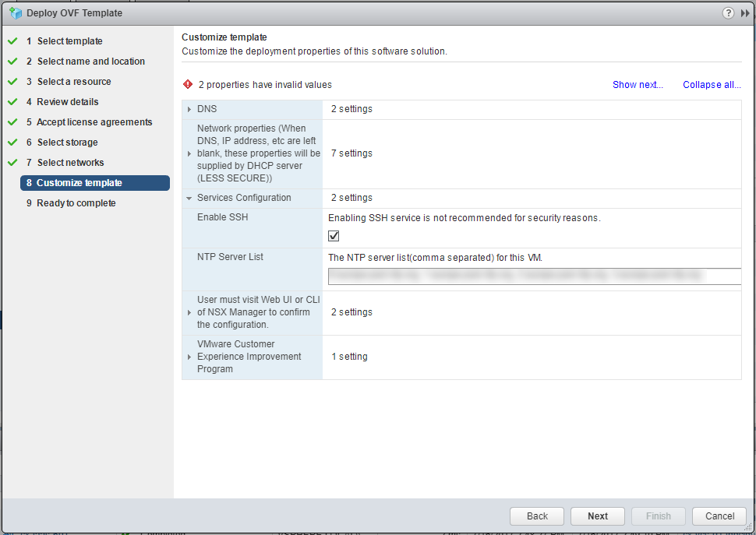The width and height of the screenshot is (756, 535).
Task: Click the green checkmark beside Review details
Action: click(x=12, y=102)
